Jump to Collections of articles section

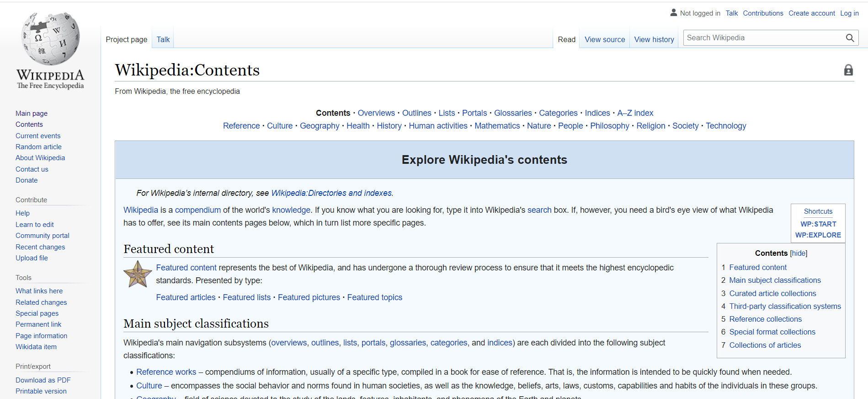(765, 345)
